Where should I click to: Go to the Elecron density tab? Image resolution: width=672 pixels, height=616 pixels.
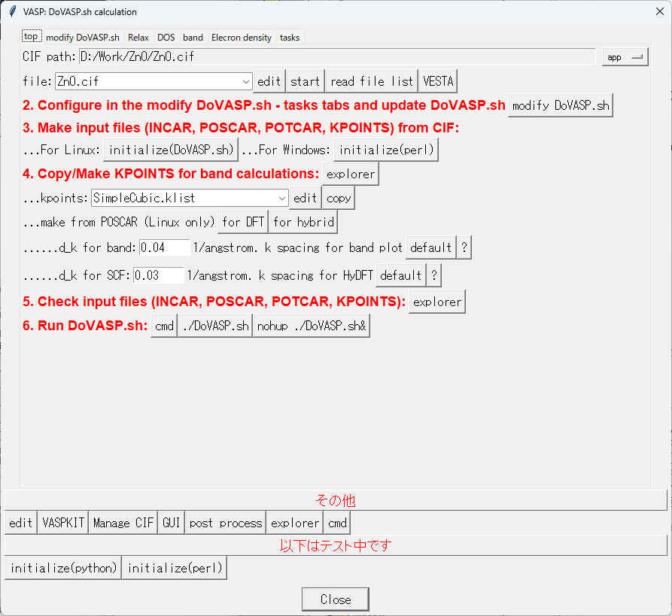click(x=242, y=37)
